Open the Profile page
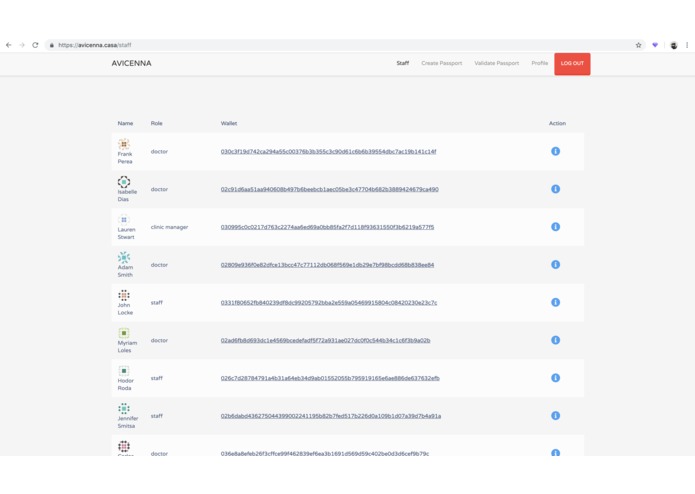The height and width of the screenshot is (494, 695). click(539, 63)
